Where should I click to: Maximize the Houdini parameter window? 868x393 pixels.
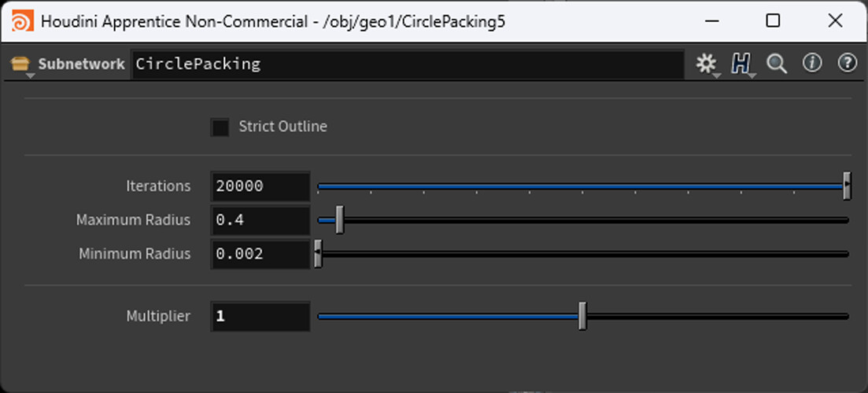click(x=774, y=21)
